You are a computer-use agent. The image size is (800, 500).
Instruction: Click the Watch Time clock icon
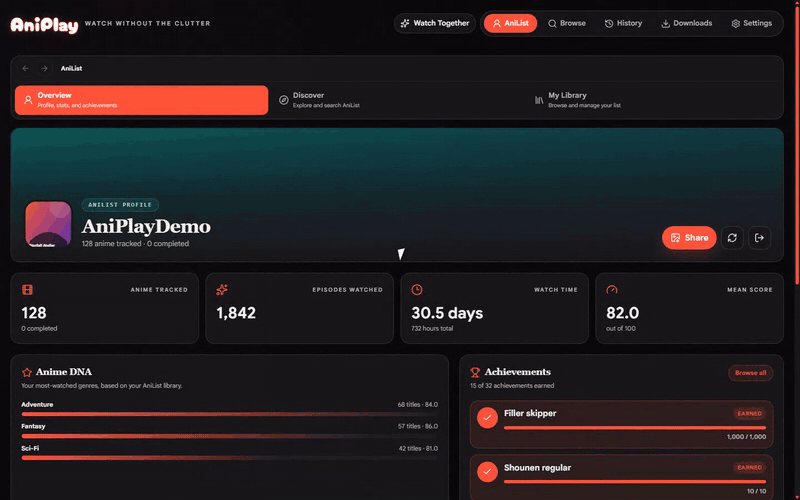pos(417,290)
